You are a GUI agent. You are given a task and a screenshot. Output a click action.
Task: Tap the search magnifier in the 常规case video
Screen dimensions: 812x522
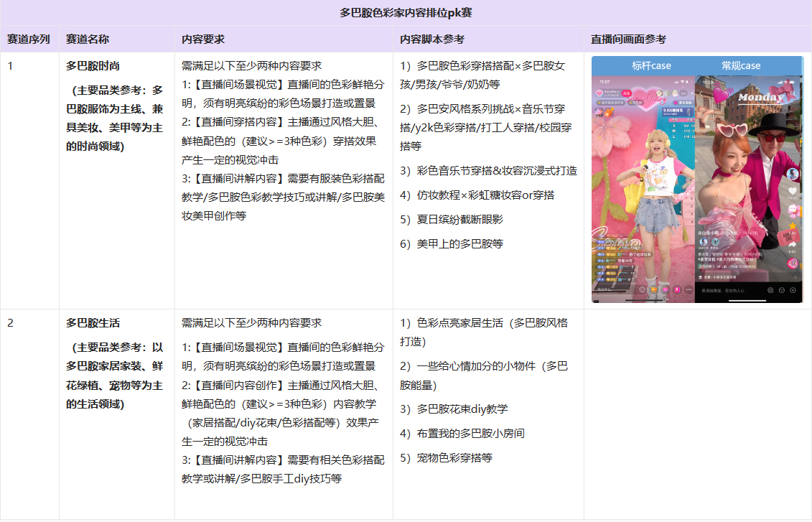pos(793,94)
